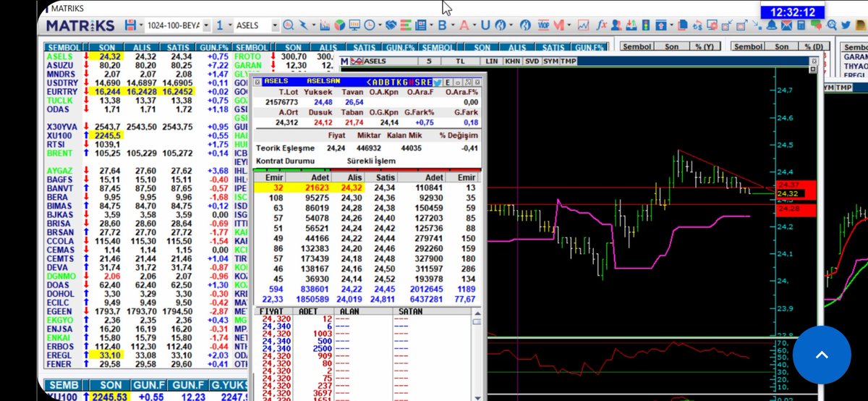Click the red A toolbar icon
The height and width of the screenshot is (401, 868).
tap(464, 25)
